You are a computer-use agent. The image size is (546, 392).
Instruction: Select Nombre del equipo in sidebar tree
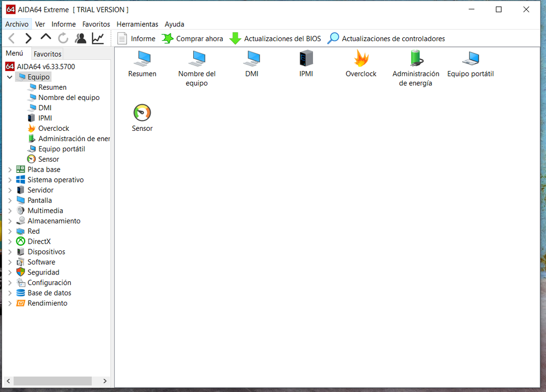coord(64,98)
